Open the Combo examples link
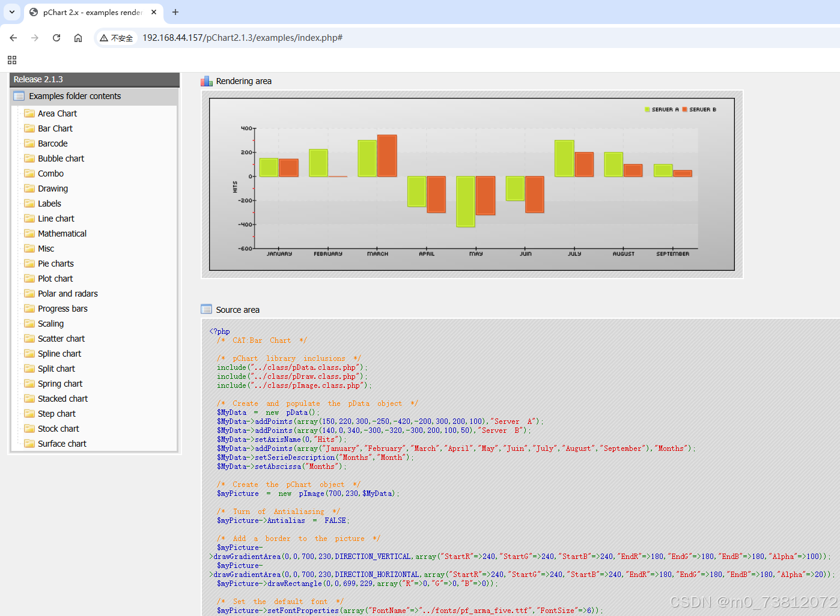The image size is (840, 616). [x=51, y=174]
